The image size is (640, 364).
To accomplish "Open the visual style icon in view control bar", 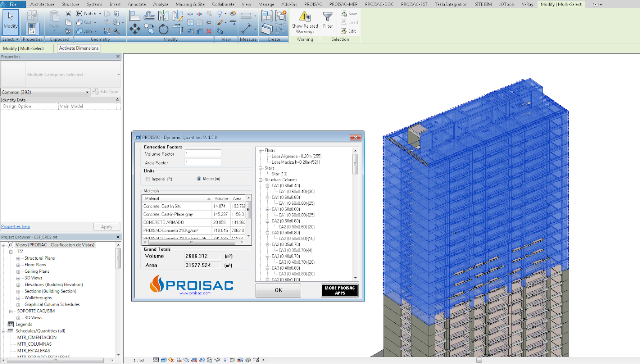I will tap(164, 360).
